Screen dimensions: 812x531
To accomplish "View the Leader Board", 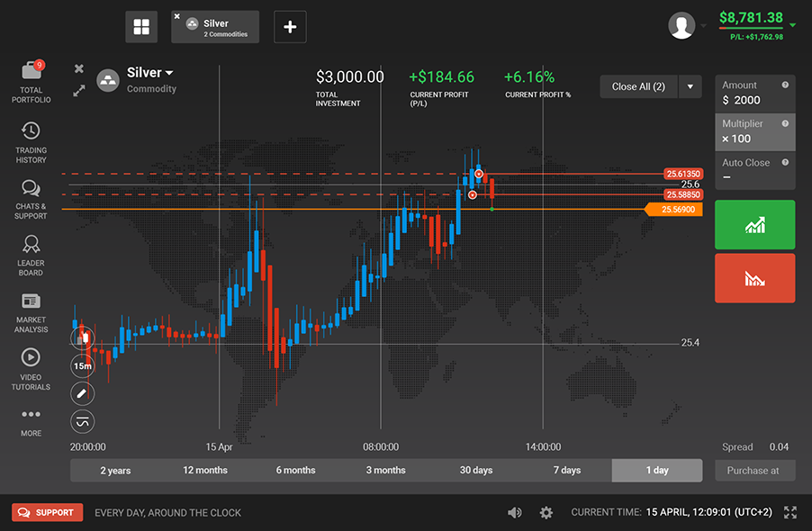I will 31,245.
